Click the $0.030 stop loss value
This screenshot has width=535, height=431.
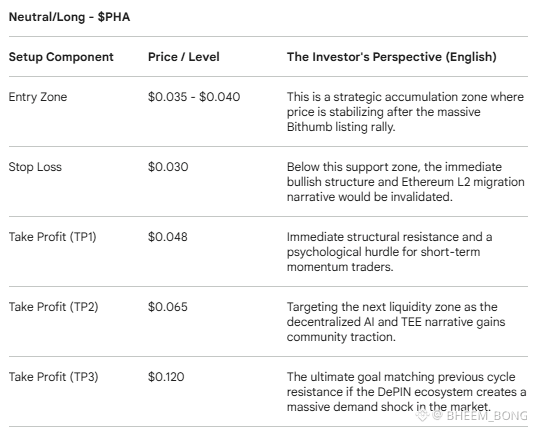(x=168, y=167)
